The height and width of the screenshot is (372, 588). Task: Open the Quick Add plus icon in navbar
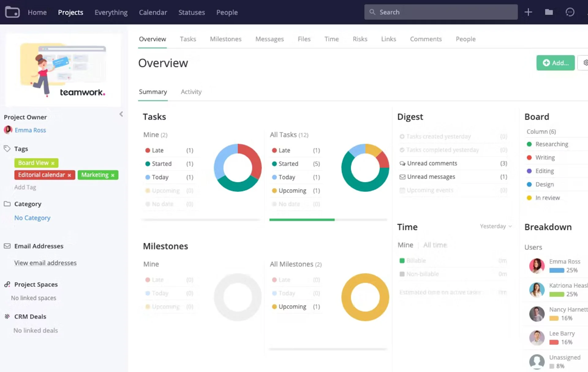(529, 12)
